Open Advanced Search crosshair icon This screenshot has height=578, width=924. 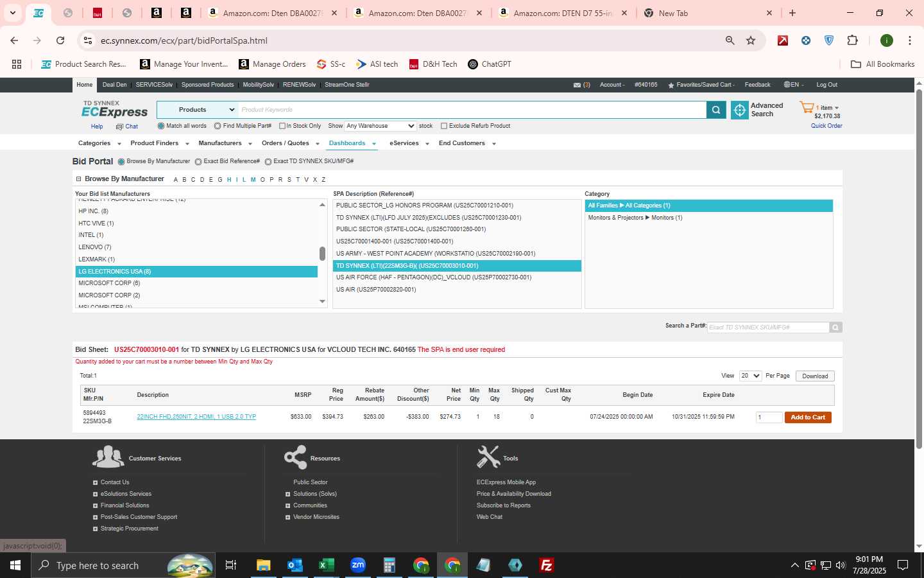740,110
